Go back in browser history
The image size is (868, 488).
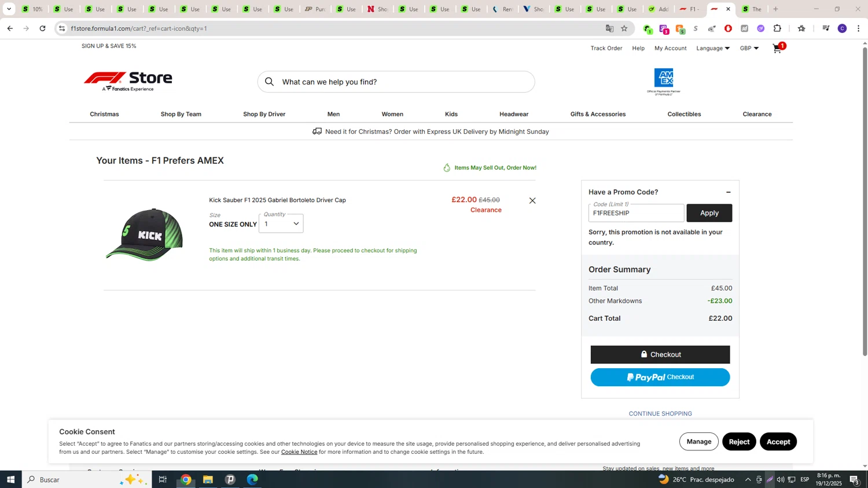(x=10, y=28)
